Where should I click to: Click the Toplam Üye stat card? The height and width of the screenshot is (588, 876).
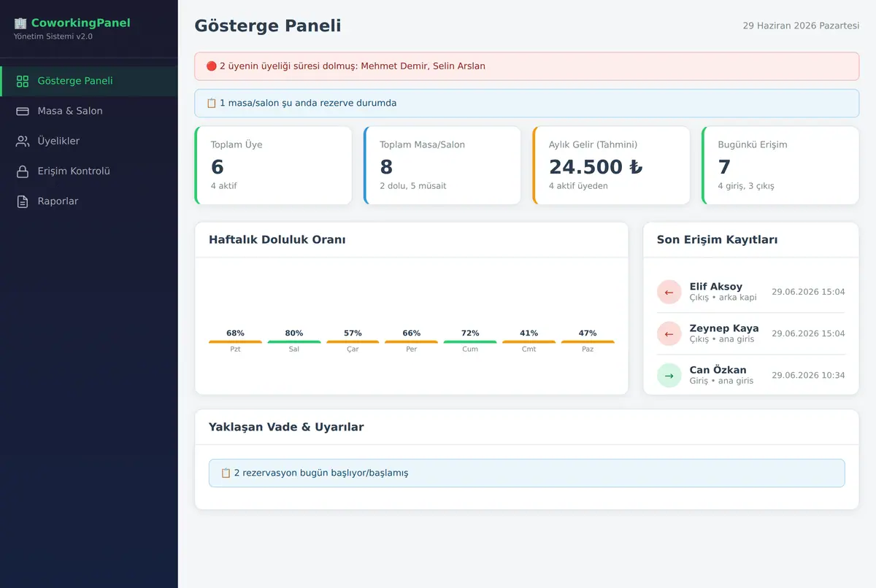273,166
